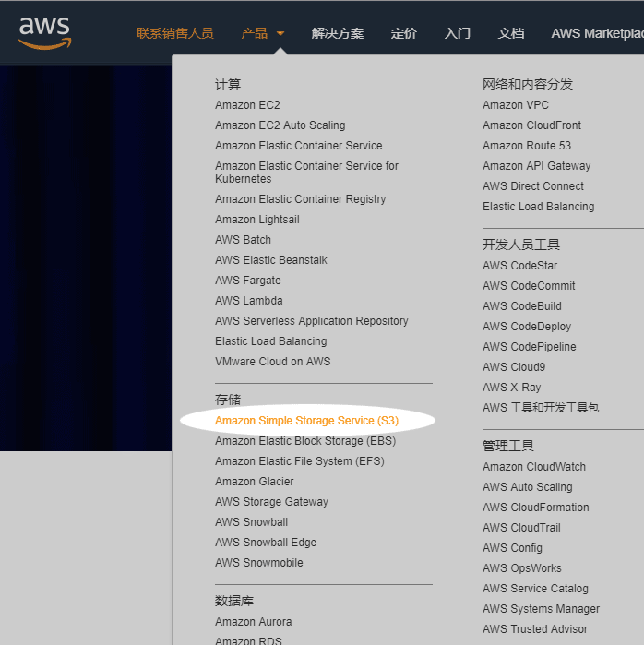Open AWS Snowball link
Image resolution: width=644 pixels, height=645 pixels.
tap(251, 521)
